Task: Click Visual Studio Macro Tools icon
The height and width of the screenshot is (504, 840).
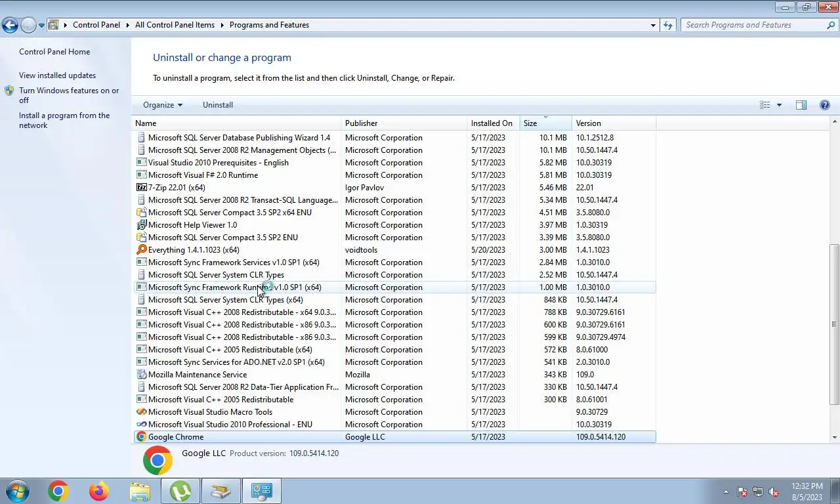Action: 141,412
